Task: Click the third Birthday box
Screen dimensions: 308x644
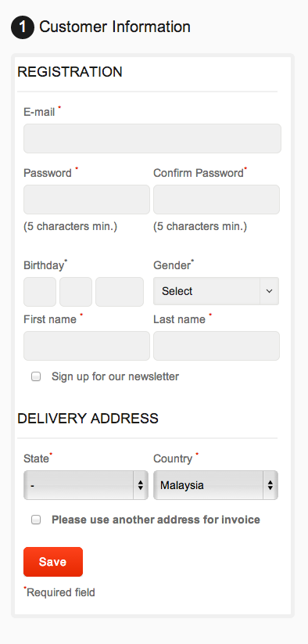Action: point(120,292)
